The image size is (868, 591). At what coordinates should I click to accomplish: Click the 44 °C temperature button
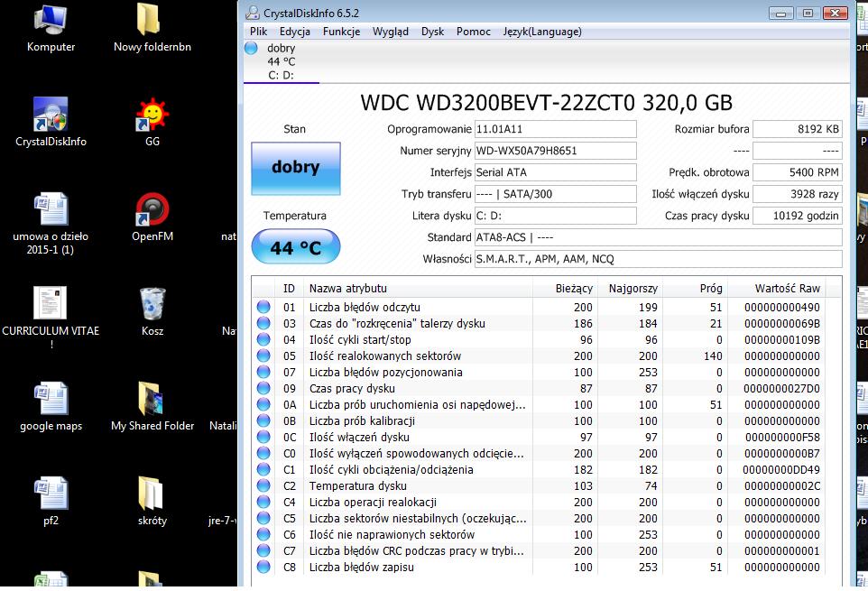296,247
